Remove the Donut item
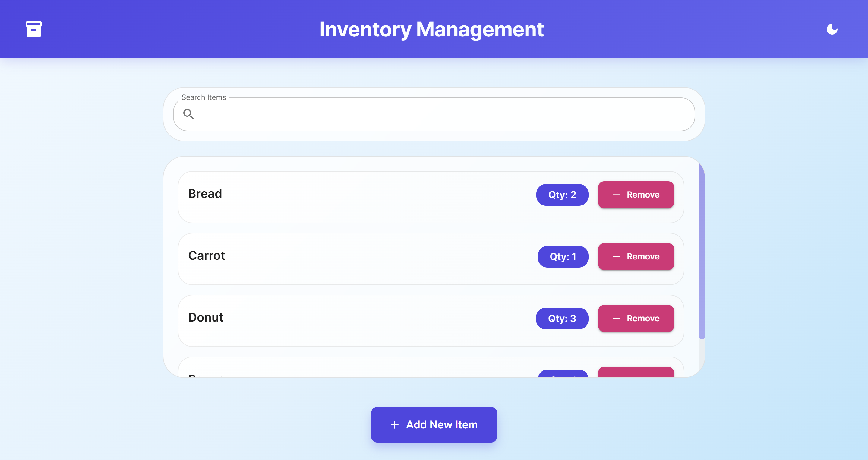Image resolution: width=868 pixels, height=460 pixels. tap(636, 318)
